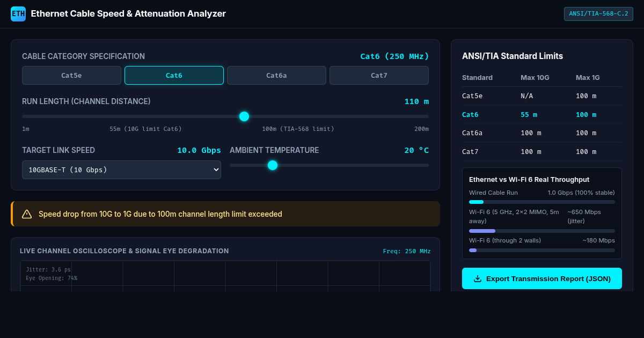Click the Max 1G column header
Viewport: 644px width, 338px height.
(588, 78)
